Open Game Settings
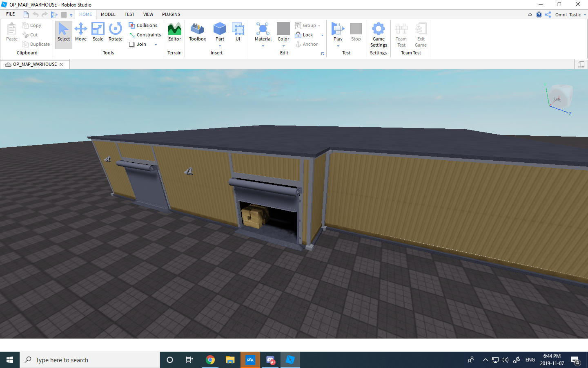588x368 pixels. pyautogui.click(x=378, y=35)
